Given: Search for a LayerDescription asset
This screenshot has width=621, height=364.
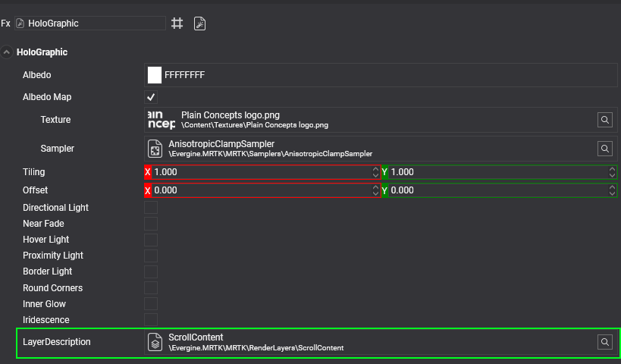Looking at the screenshot, I should point(604,342).
